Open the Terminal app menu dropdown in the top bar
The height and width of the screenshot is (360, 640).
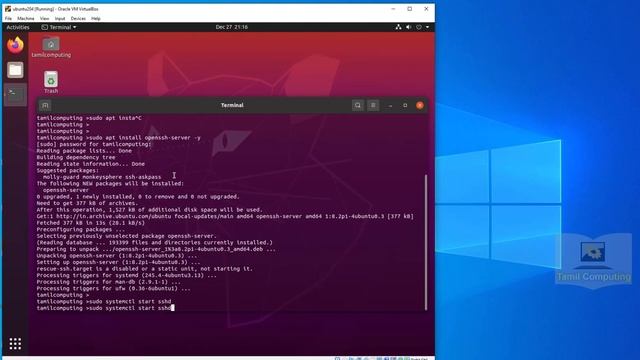pyautogui.click(x=59, y=27)
